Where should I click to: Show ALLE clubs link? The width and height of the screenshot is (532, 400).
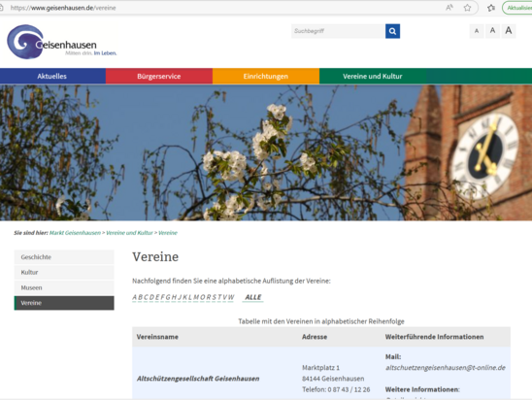click(253, 297)
